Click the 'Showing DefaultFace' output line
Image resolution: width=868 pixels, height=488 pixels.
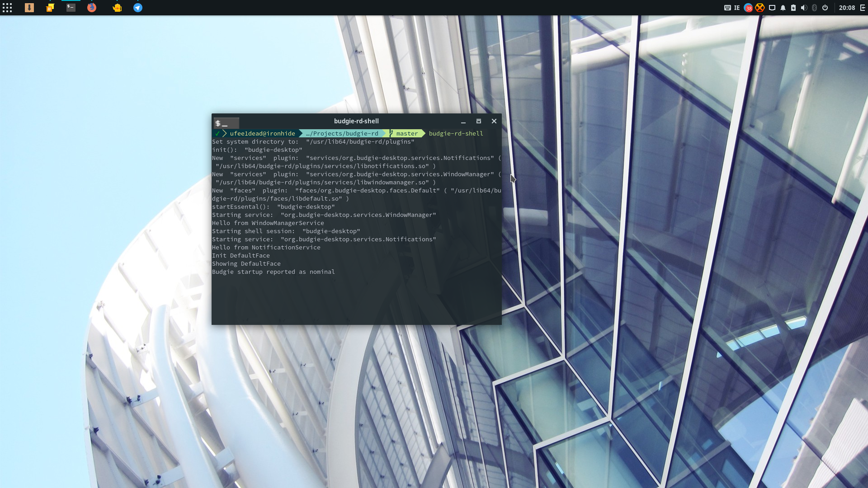(246, 263)
